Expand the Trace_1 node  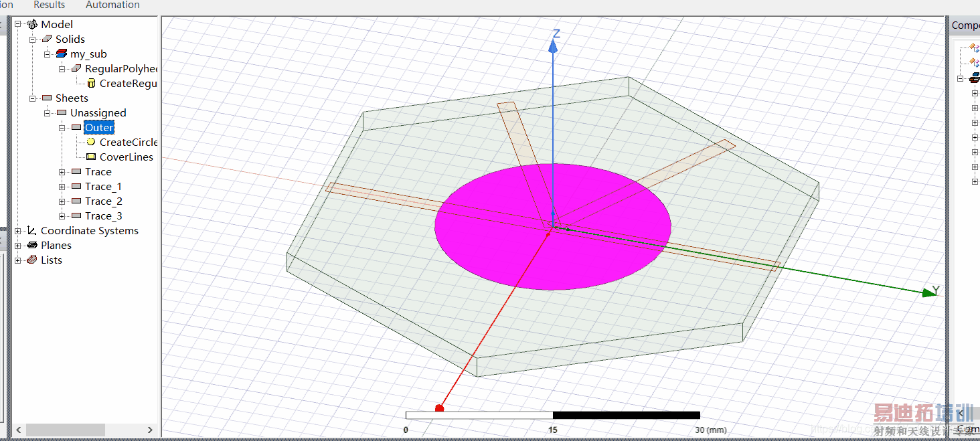tap(62, 187)
